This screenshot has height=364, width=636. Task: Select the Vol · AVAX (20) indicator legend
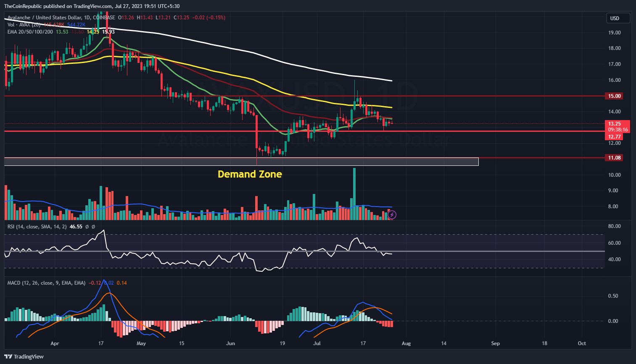24,25
